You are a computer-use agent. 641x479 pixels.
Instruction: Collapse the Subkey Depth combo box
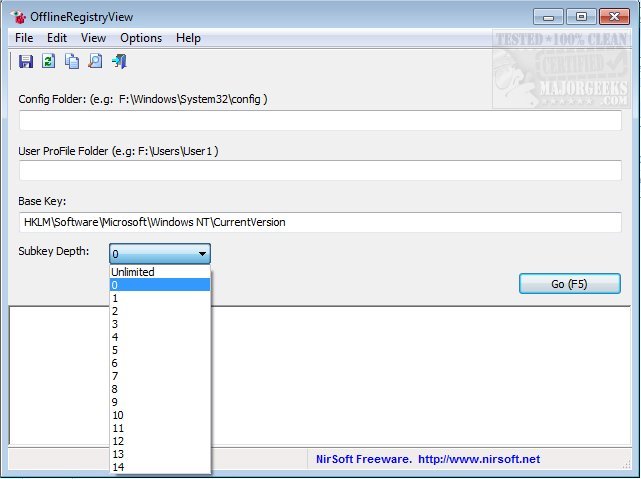[x=160, y=254]
